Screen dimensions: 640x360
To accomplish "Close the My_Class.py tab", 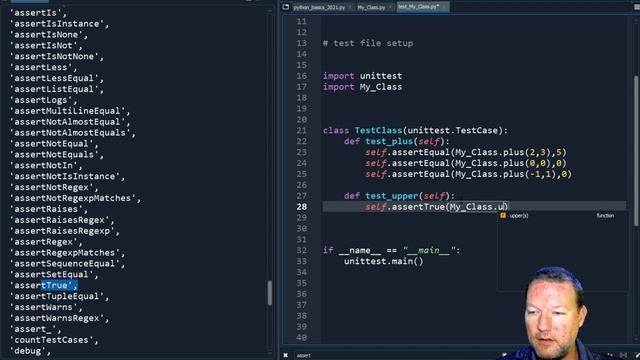I will click(390, 7).
